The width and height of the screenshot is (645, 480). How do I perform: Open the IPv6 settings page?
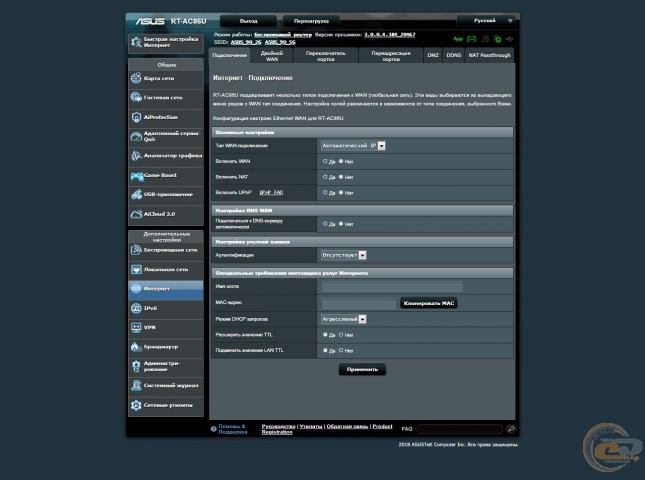tap(166, 308)
